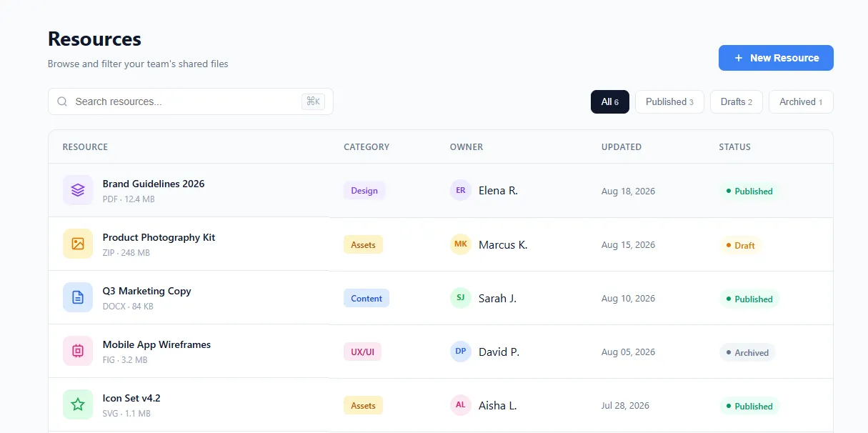
Task: Switch to the Published filter tab
Action: (669, 101)
